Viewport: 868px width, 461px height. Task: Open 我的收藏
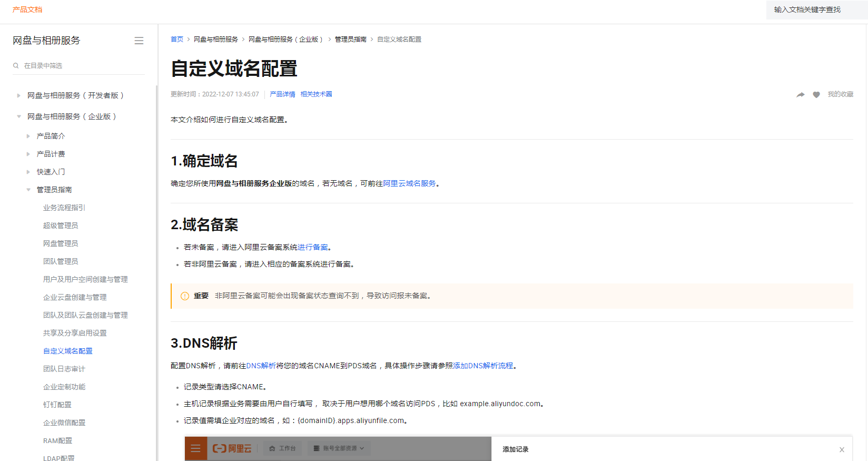click(x=841, y=94)
